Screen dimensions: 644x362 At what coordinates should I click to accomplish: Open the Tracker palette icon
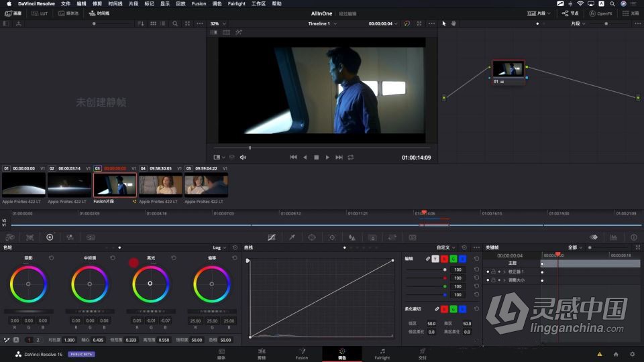(332, 237)
